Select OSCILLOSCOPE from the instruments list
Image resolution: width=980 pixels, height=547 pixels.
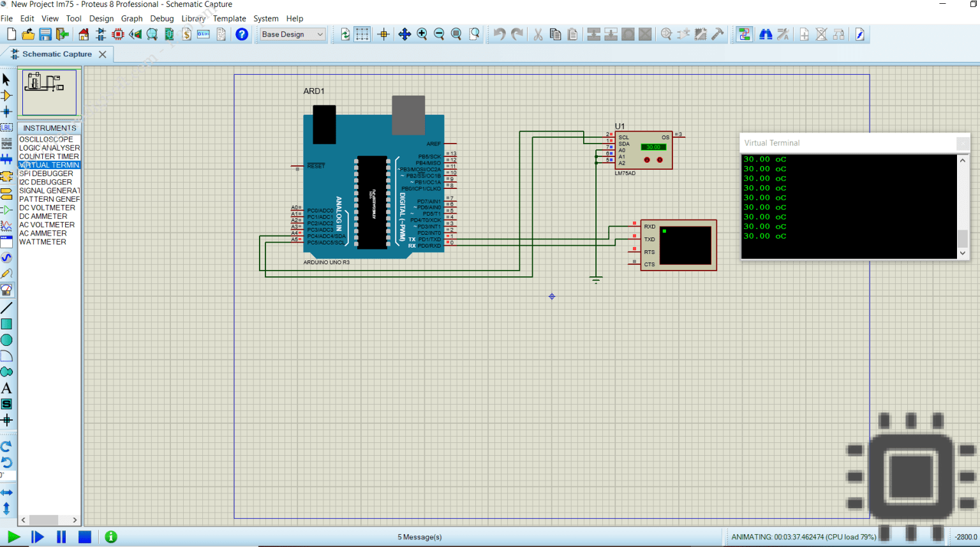point(46,139)
